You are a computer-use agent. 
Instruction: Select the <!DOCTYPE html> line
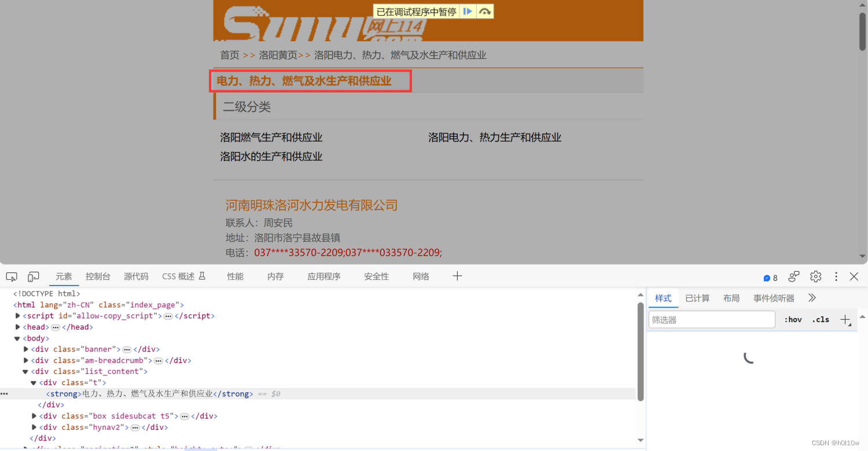click(47, 294)
